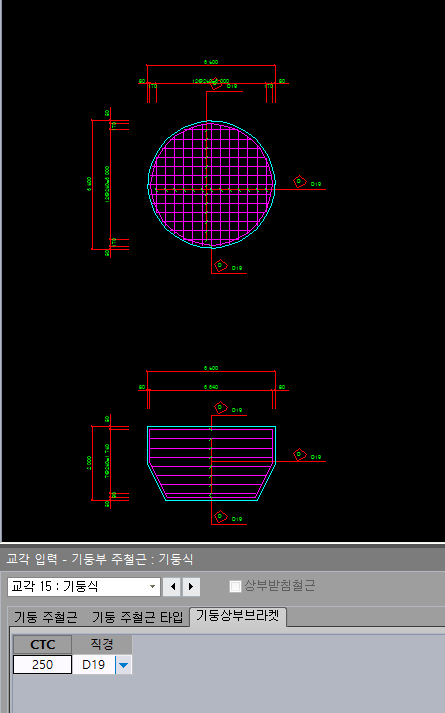The width and height of the screenshot is (445, 713).
Task: Click the 6,640 dimension on bracket view
Action: click(211, 387)
